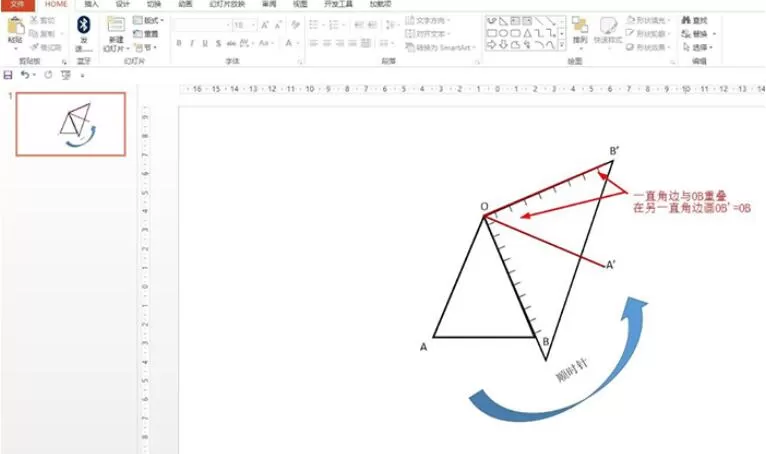Switch to the Animations (动画) tab
This screenshot has height=454, width=766.
(x=185, y=4)
